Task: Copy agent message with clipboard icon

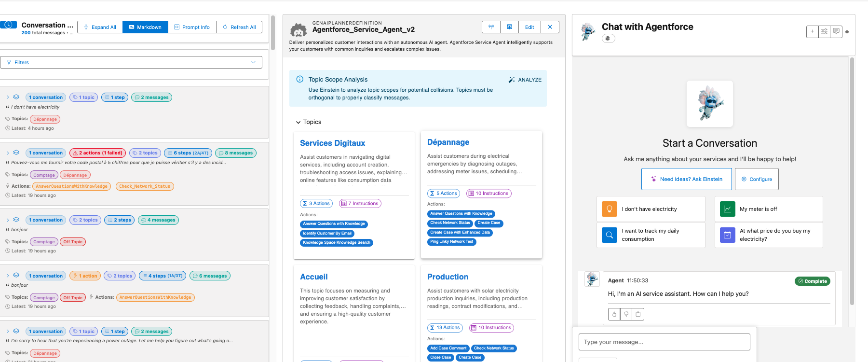Action: [638, 314]
